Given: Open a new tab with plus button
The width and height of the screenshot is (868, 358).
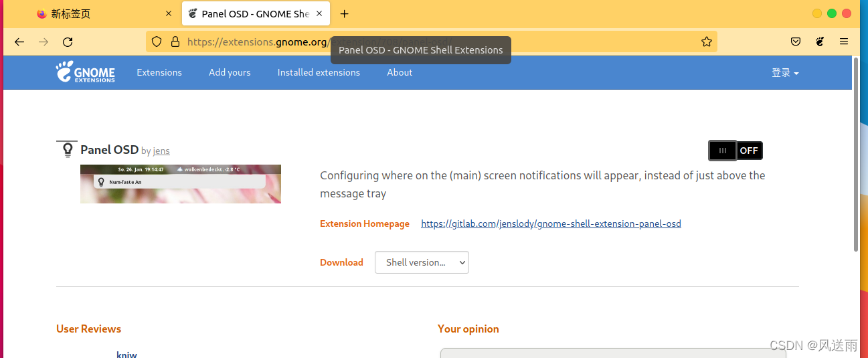Looking at the screenshot, I should click(344, 13).
